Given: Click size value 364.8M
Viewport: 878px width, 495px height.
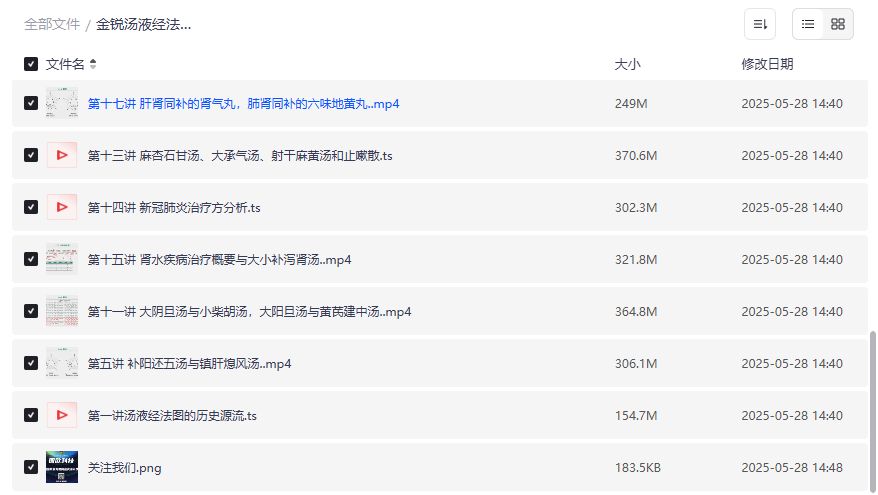Looking at the screenshot, I should pos(636,312).
